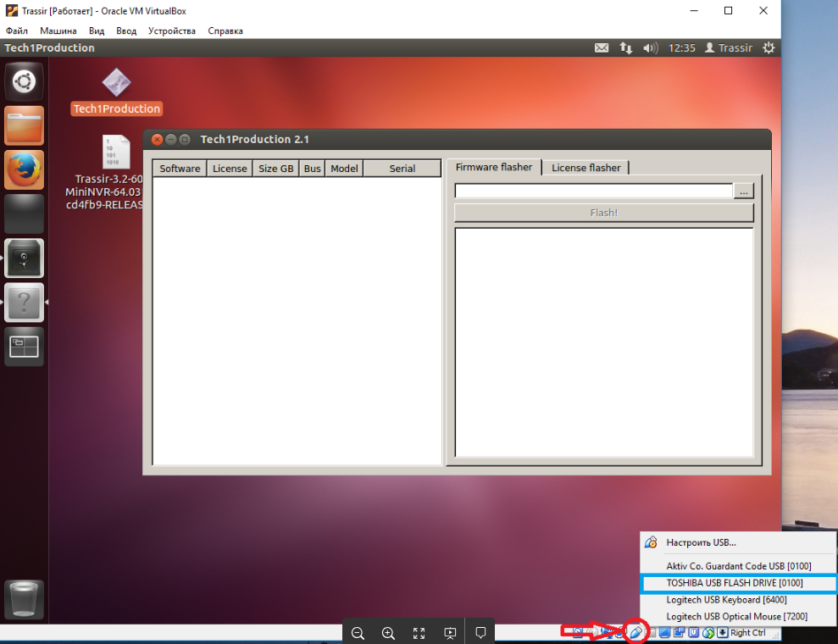Select TOSHIBA USB FLASH DRIVE entry
838x644 pixels.
click(x=738, y=583)
